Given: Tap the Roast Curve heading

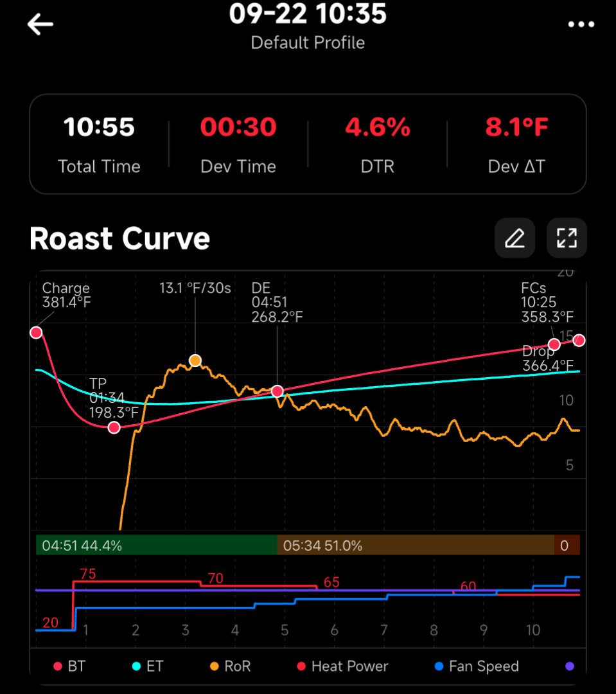Looking at the screenshot, I should 119,238.
